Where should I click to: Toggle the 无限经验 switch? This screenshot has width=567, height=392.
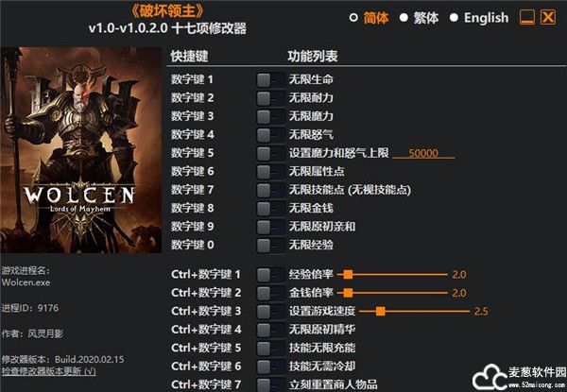point(270,246)
